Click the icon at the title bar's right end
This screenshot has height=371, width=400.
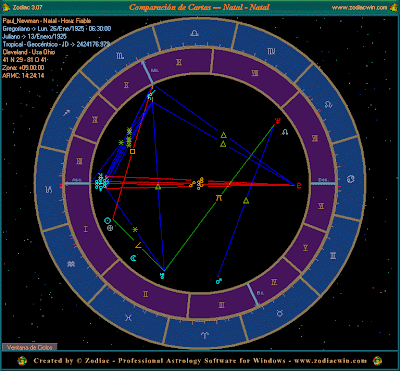[x=394, y=7]
